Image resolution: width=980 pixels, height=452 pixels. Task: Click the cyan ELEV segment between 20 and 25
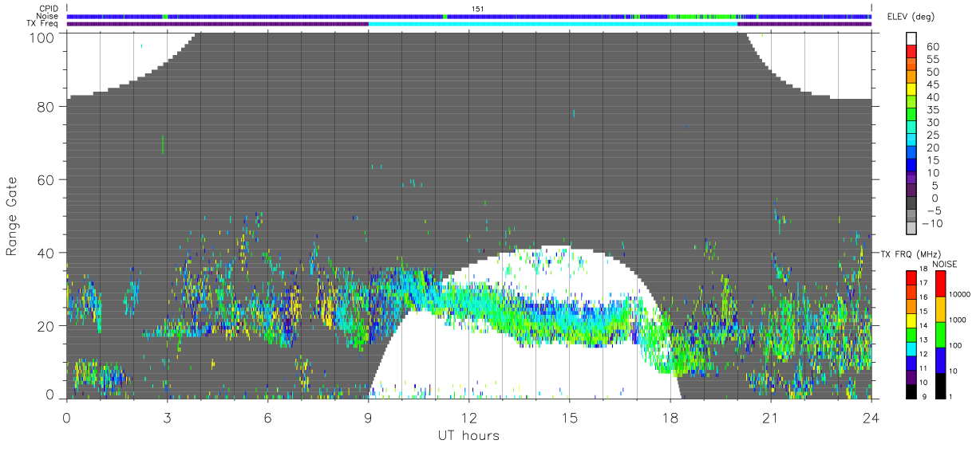(911, 141)
